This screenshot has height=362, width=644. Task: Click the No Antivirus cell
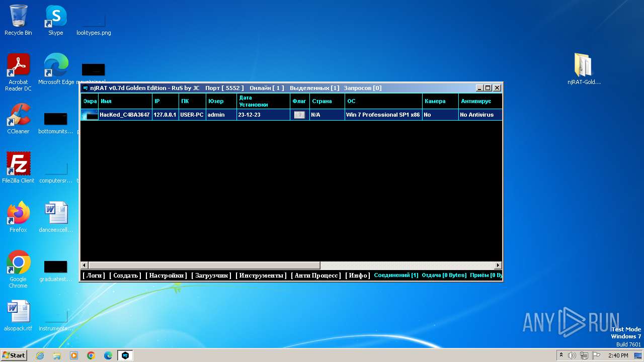[480, 115]
